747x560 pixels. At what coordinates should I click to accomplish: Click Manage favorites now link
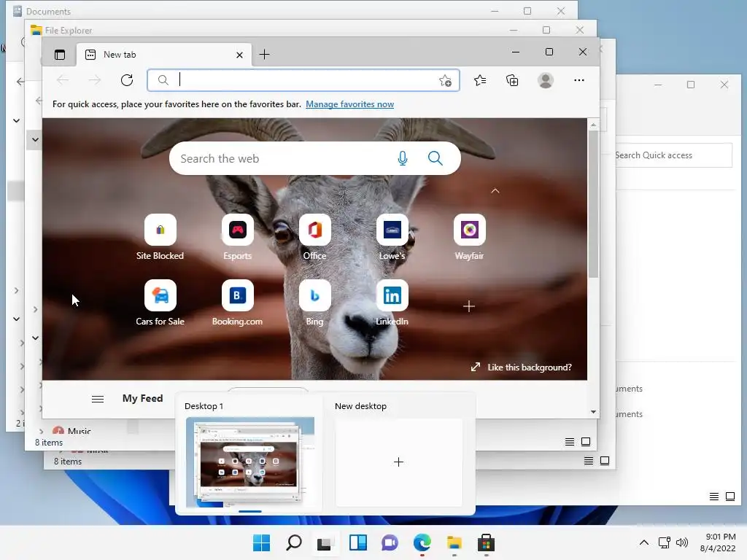tap(349, 104)
